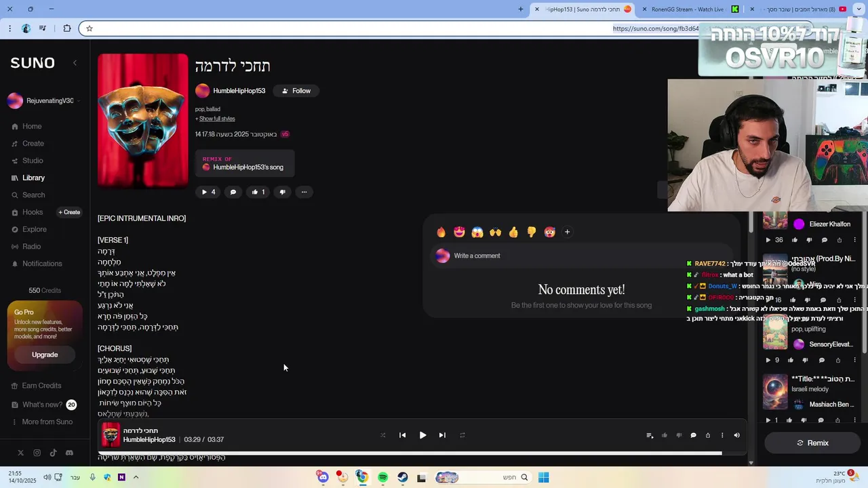Image resolution: width=868 pixels, height=488 pixels.
Task: Open Suno's TikTok link
Action: click(53, 453)
